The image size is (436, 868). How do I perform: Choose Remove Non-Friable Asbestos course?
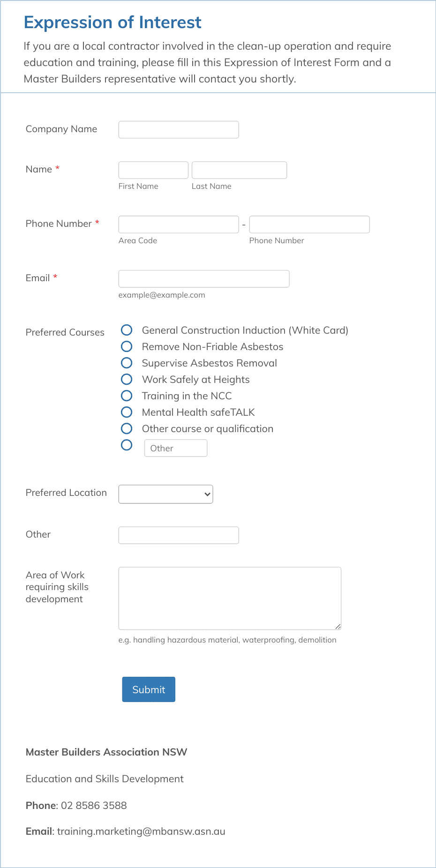tap(127, 346)
